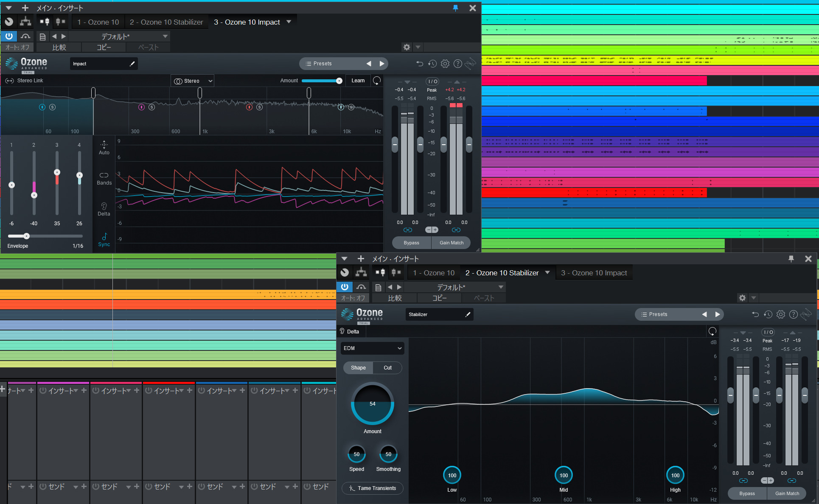This screenshot has height=504, width=819.
Task: Switch to 2 - Ozone 10 Stabilizer tab in Impact window
Action: (166, 22)
